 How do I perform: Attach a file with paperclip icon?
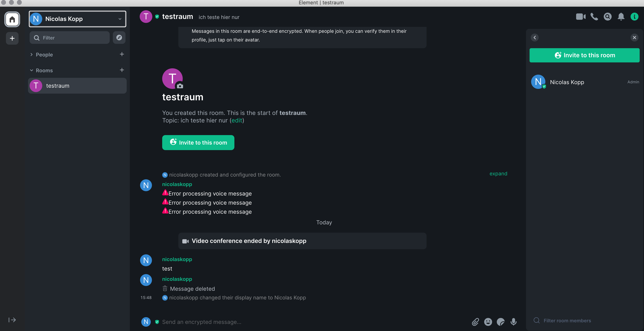click(x=475, y=322)
